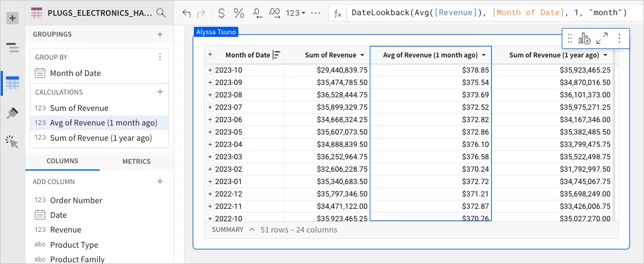The width and height of the screenshot is (644, 264).
Task: Add a column using ADD COLUMN plus
Action: coord(160,181)
